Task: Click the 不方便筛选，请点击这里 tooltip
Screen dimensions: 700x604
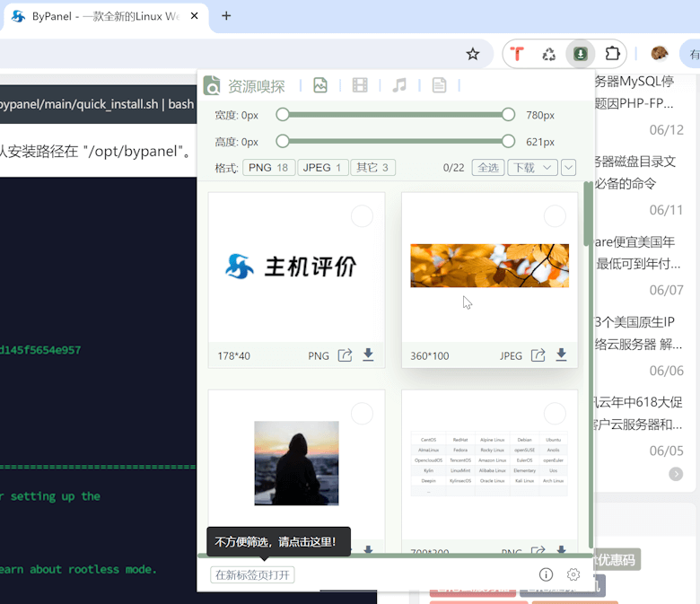Action: [x=278, y=542]
